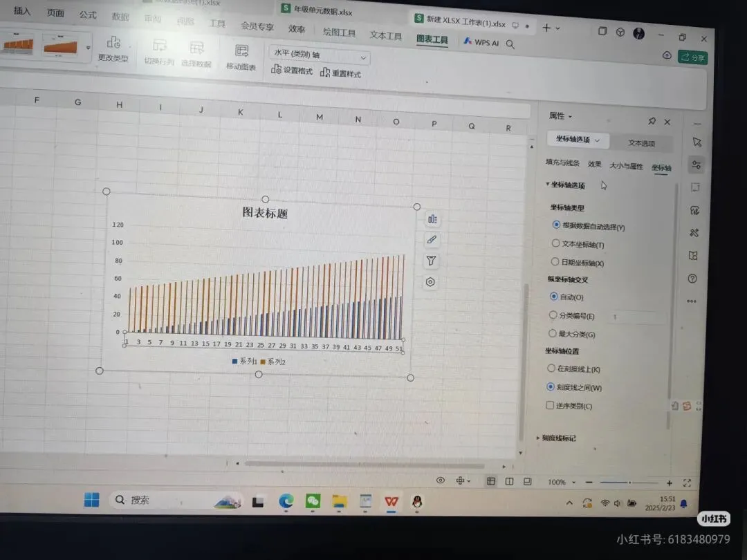Open chart settings hexagon button
Viewport: 747px width, 560px height.
pyautogui.click(x=430, y=282)
